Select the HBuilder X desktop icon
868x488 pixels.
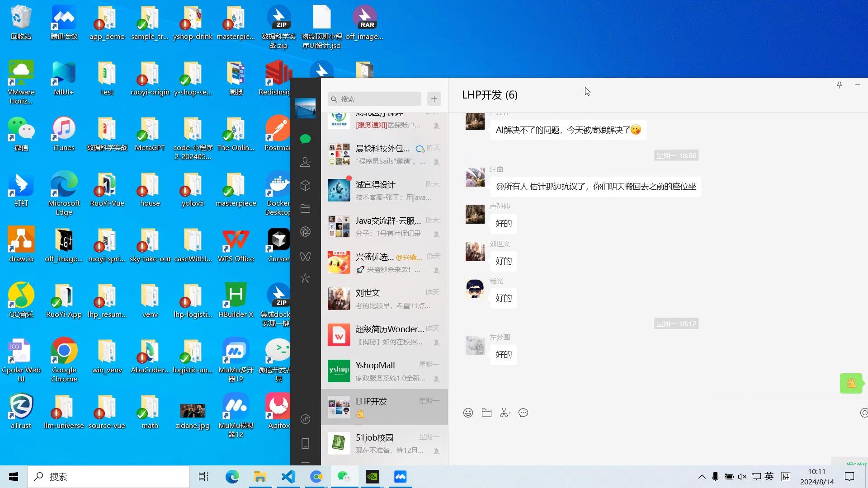236,301
